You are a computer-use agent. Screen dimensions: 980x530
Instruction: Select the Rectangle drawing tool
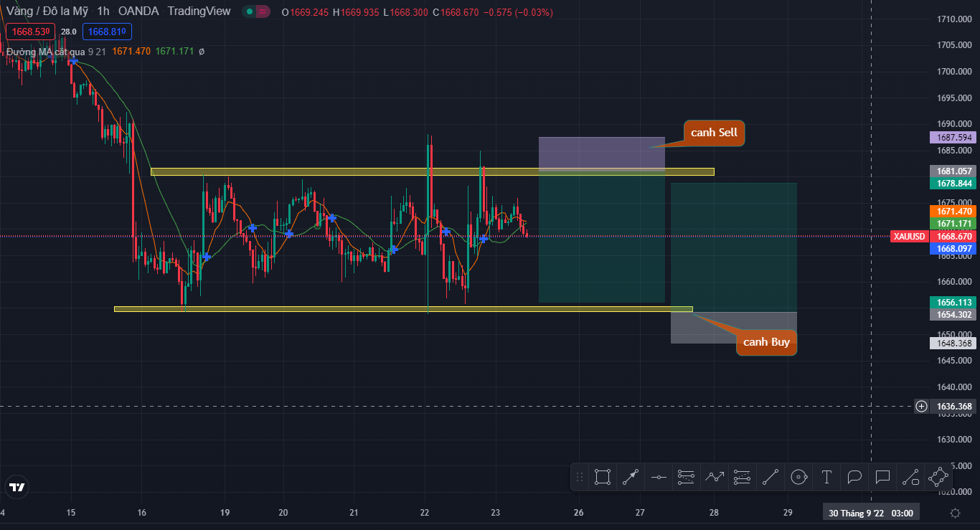603,477
